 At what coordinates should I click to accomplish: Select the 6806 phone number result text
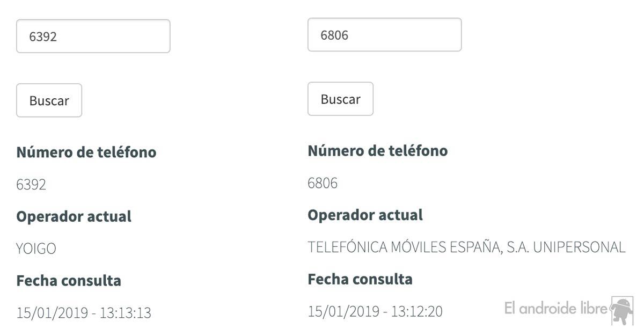point(323,183)
